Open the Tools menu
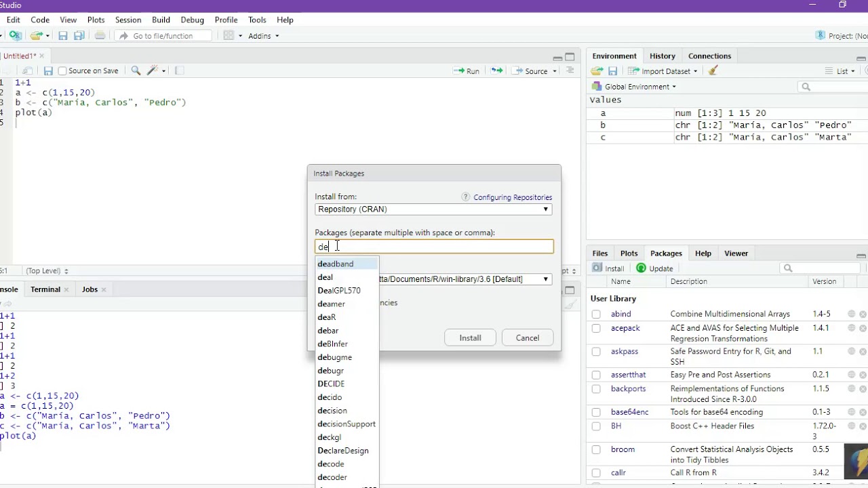This screenshot has width=868, height=488. pos(257,20)
